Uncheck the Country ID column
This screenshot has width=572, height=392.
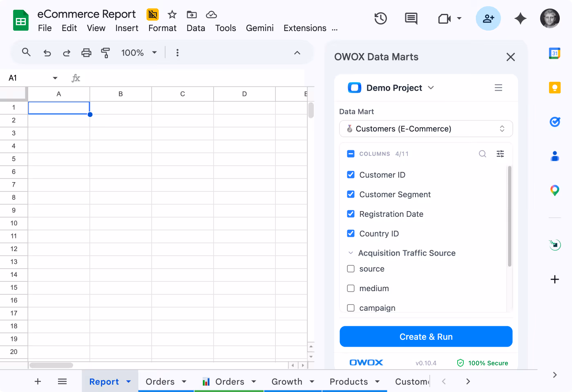pos(351,234)
